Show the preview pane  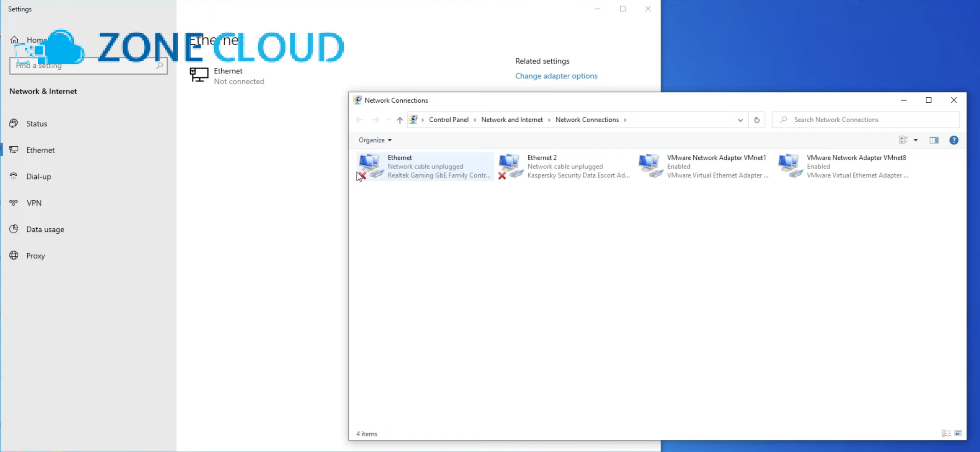(934, 140)
